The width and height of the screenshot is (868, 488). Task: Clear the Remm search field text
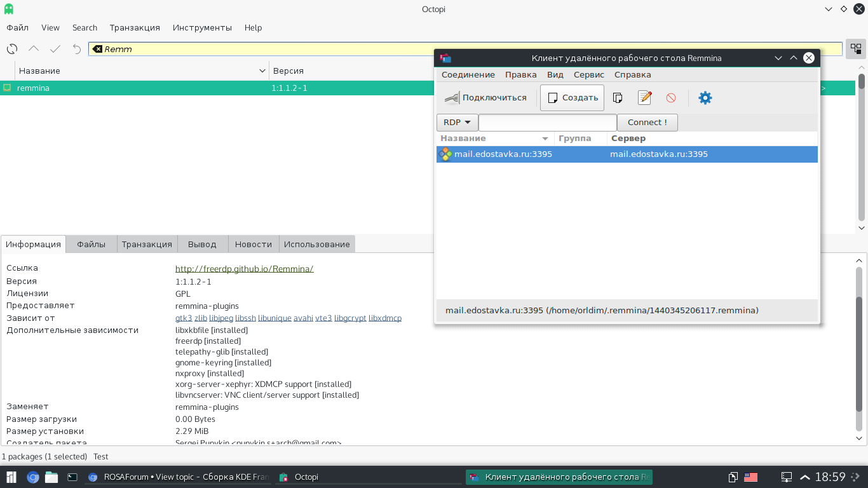click(x=97, y=49)
